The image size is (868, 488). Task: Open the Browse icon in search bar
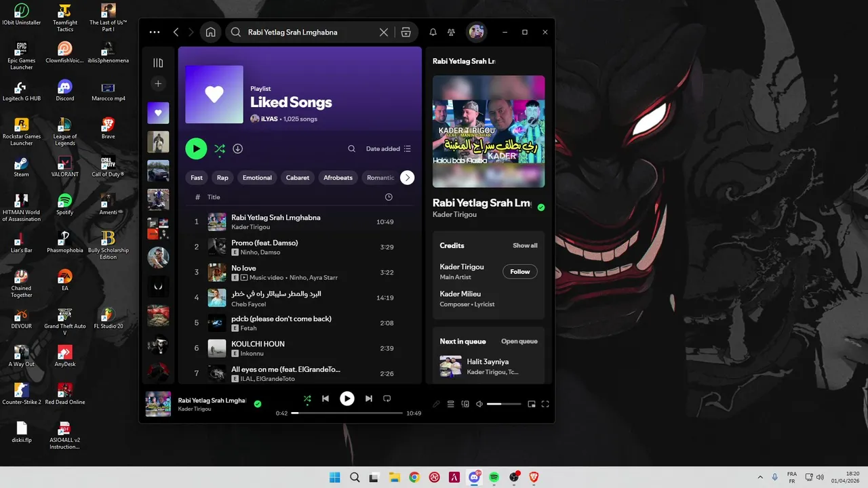click(406, 32)
